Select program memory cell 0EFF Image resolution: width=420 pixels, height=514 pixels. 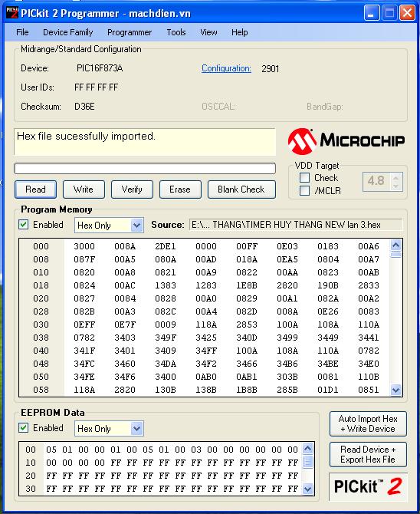[84, 325]
